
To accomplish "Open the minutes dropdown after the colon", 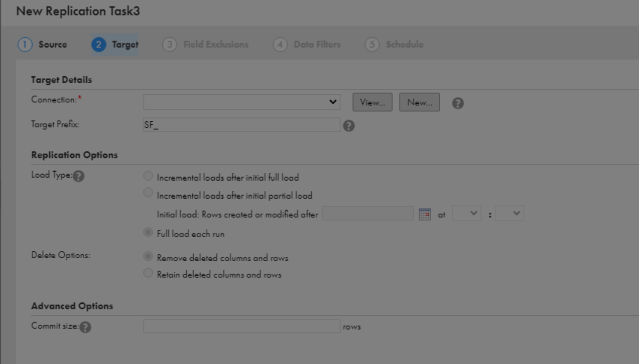I will click(509, 214).
